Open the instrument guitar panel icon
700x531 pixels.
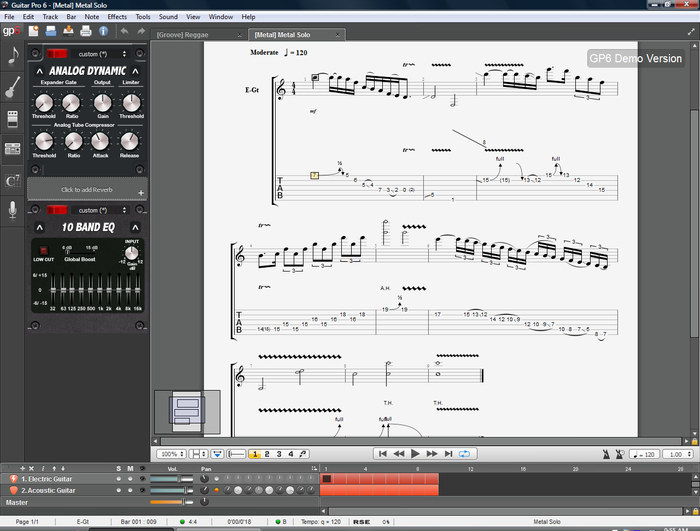(x=12, y=88)
